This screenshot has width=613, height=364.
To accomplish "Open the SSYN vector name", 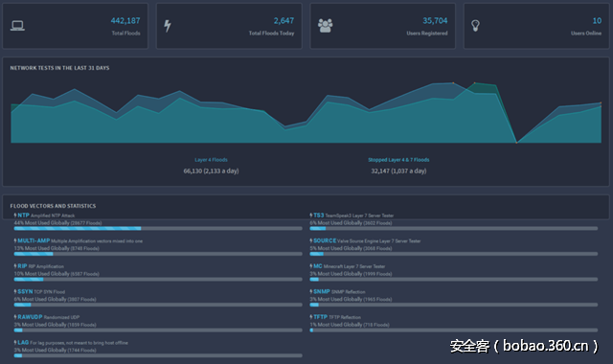I will [25, 291].
